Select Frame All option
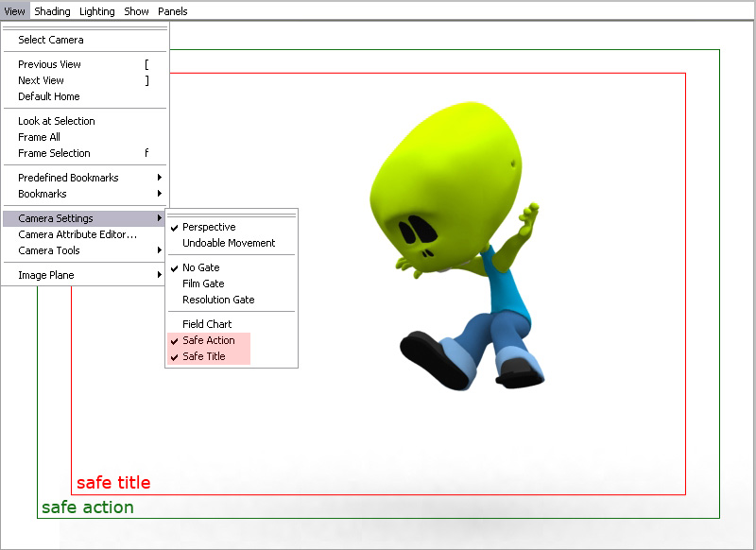 coord(39,137)
